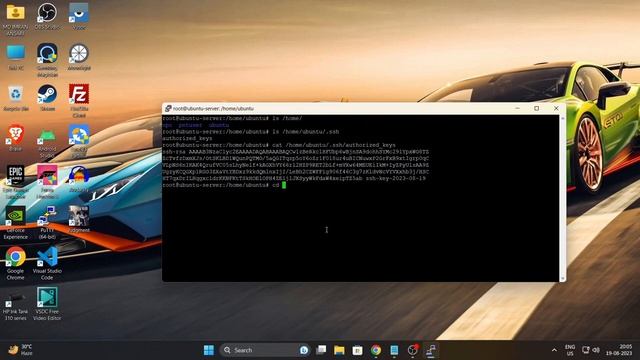
Task: Open the MD IMRAN ANSARI user folder icon
Action: tap(16, 19)
